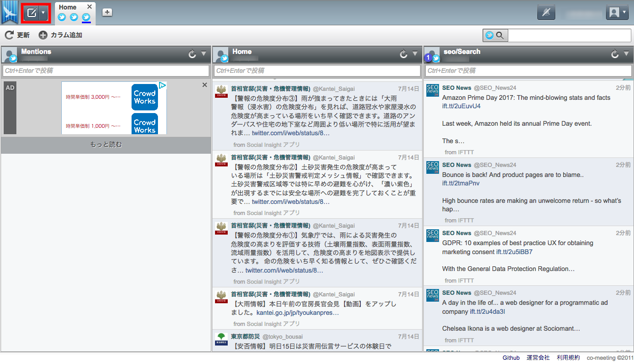Viewport: 634px width, 364px height.
Task: Click the underlined third Twitter icon in Home tab
Action: click(86, 17)
